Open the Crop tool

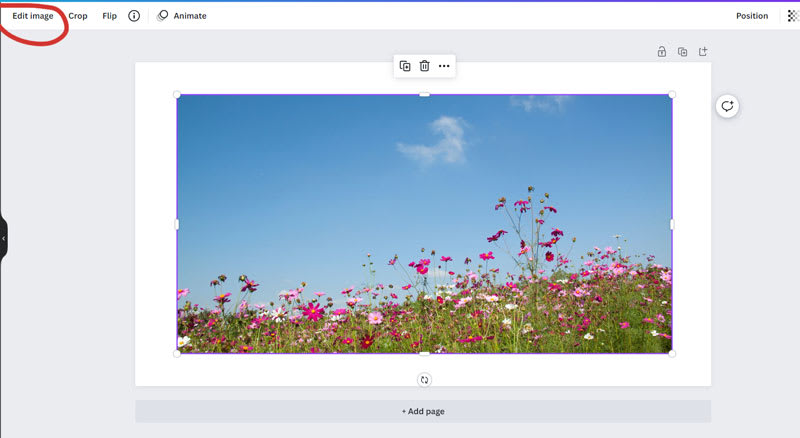[78, 16]
